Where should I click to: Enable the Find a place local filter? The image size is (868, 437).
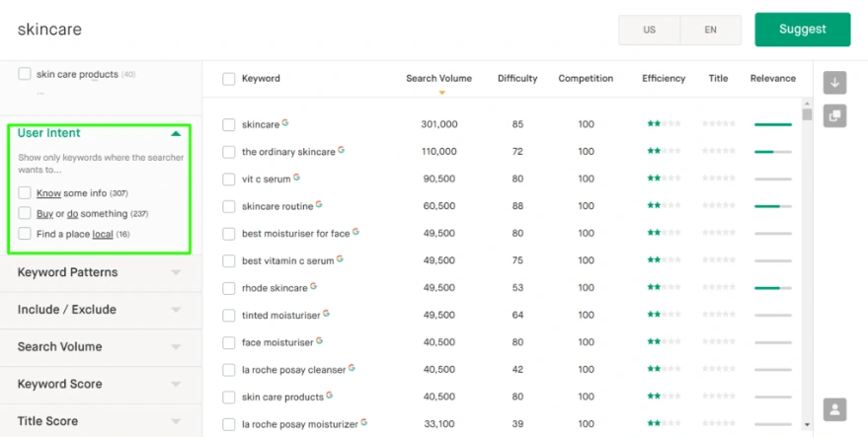click(x=25, y=234)
